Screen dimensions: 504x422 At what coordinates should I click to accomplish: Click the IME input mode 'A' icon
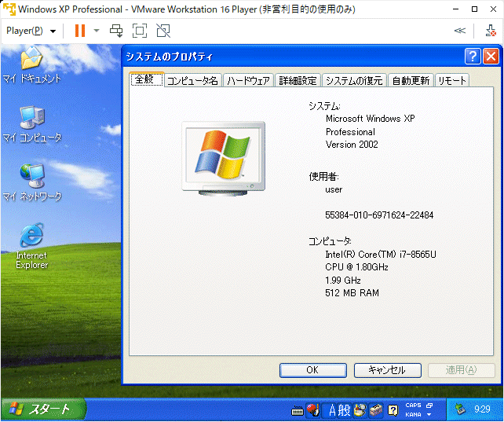click(x=332, y=410)
